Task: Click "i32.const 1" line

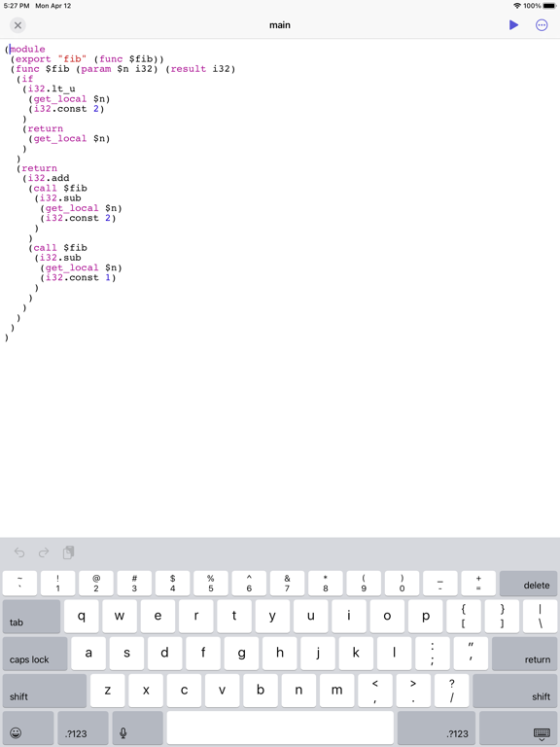Action: pyautogui.click(x=78, y=277)
